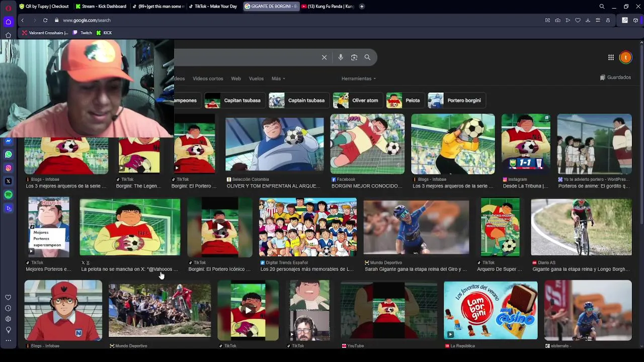Open the Google account avatar

[x=625, y=57]
